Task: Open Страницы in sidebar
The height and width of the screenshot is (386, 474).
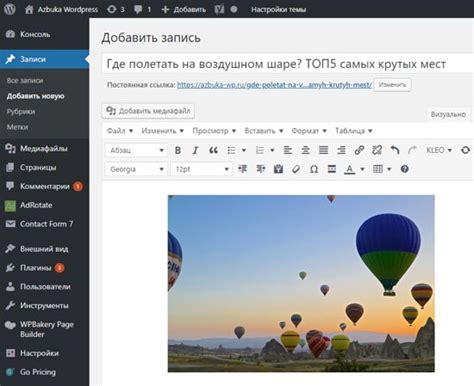Action: coord(44,167)
